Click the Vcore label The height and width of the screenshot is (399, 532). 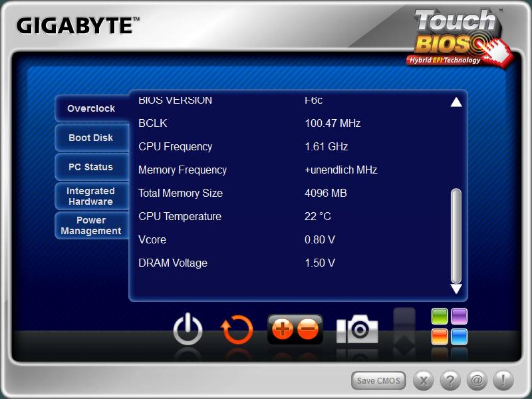point(152,239)
